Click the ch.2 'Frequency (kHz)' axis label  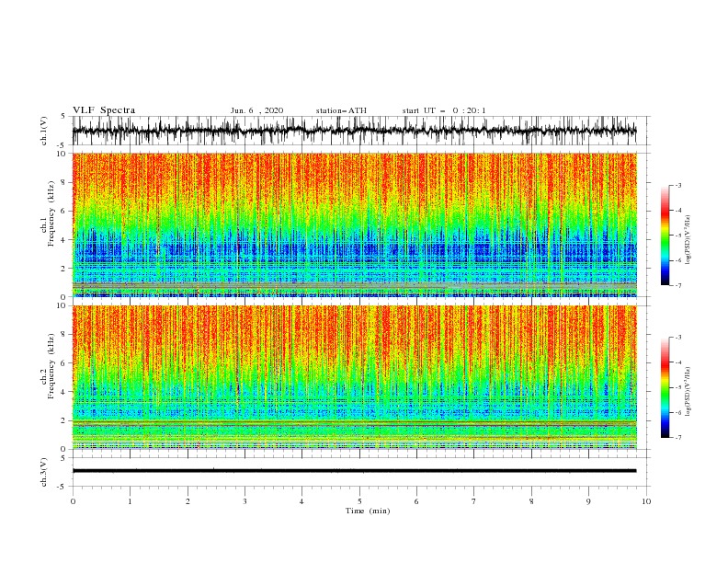coord(51,366)
